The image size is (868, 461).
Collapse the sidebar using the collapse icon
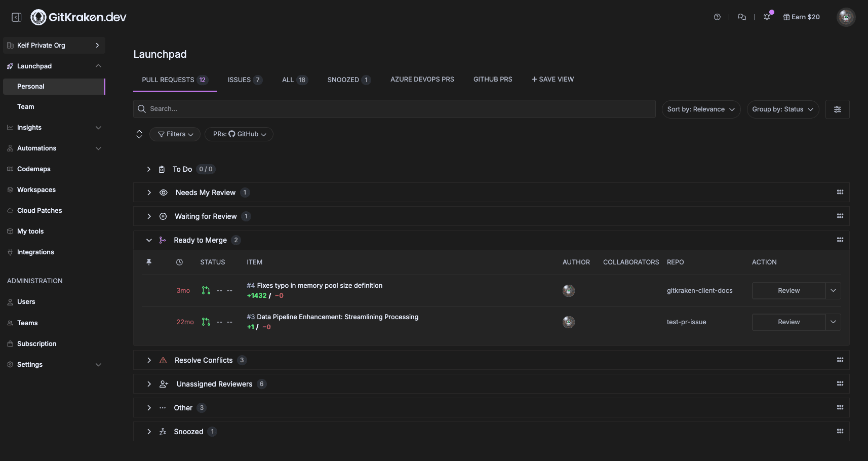click(16, 17)
